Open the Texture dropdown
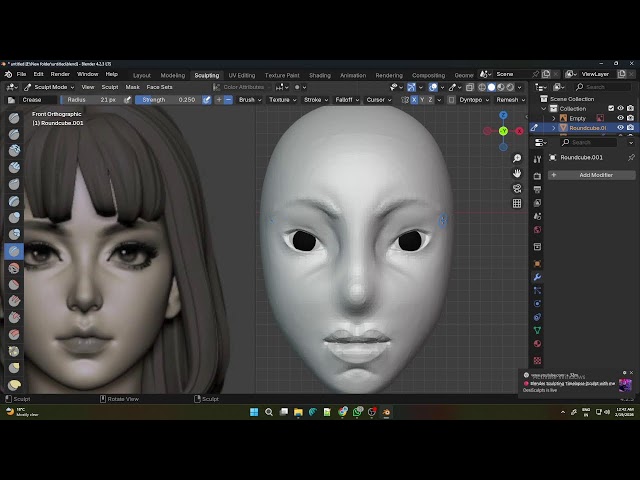This screenshot has width=640, height=480. click(282, 100)
